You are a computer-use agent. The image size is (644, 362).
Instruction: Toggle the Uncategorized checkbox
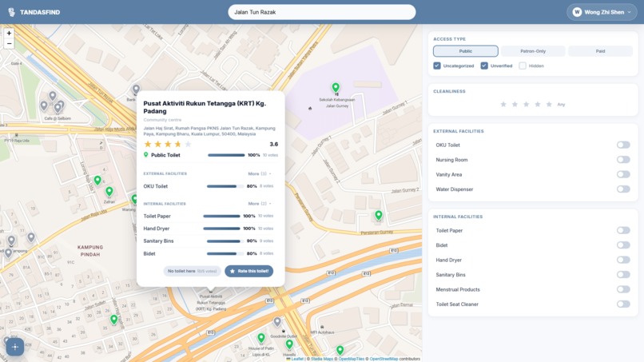pos(437,66)
